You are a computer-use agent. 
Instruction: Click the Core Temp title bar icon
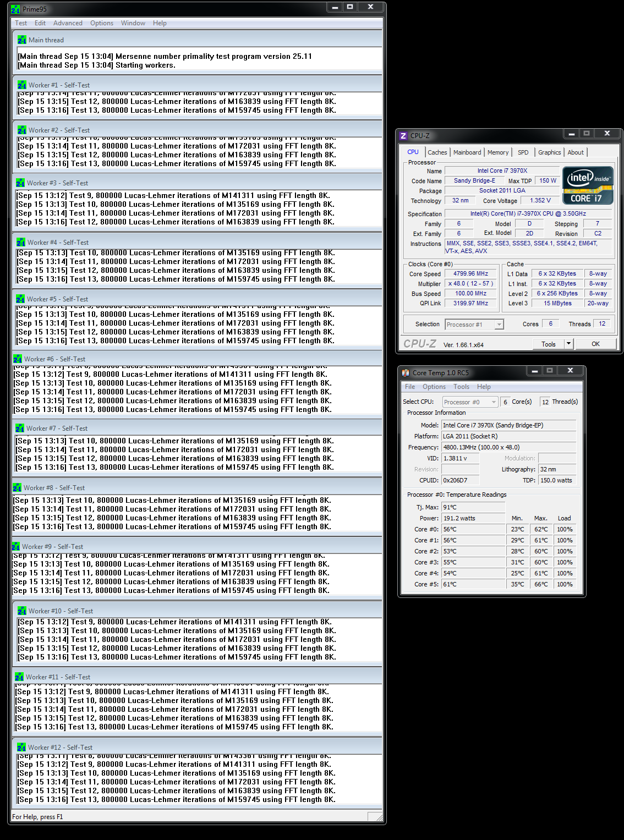(x=406, y=373)
